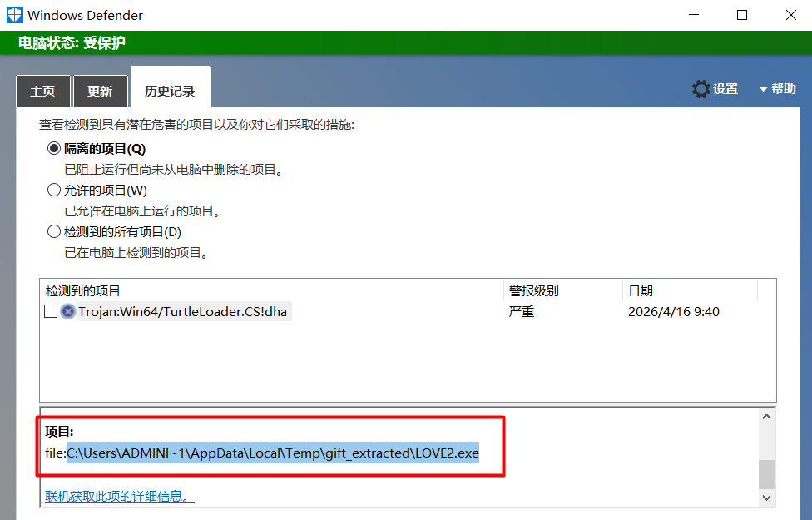The height and width of the screenshot is (520, 812).
Task: Click the details pane scroll down arrow
Action: (x=766, y=497)
